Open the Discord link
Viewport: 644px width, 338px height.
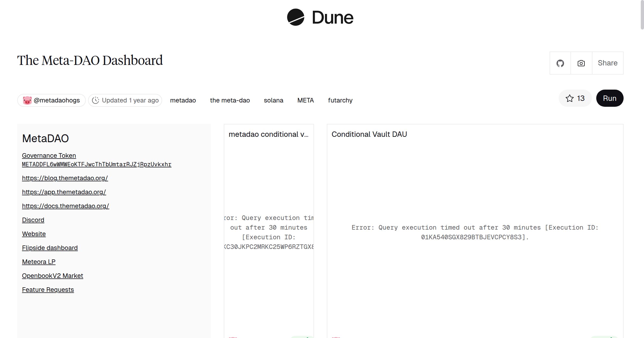pos(33,220)
